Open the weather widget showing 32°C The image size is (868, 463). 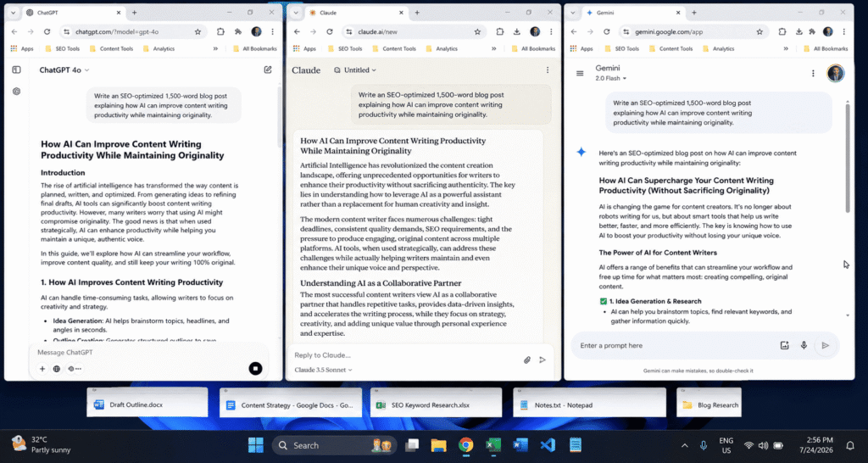coord(42,444)
